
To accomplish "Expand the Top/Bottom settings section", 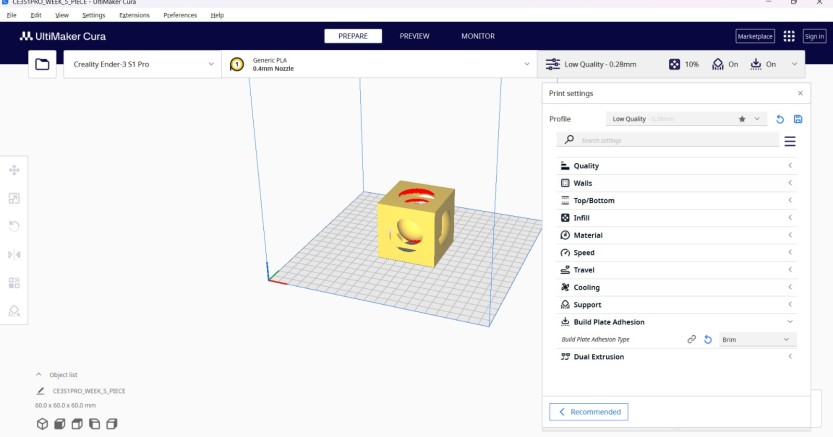I will [676, 200].
